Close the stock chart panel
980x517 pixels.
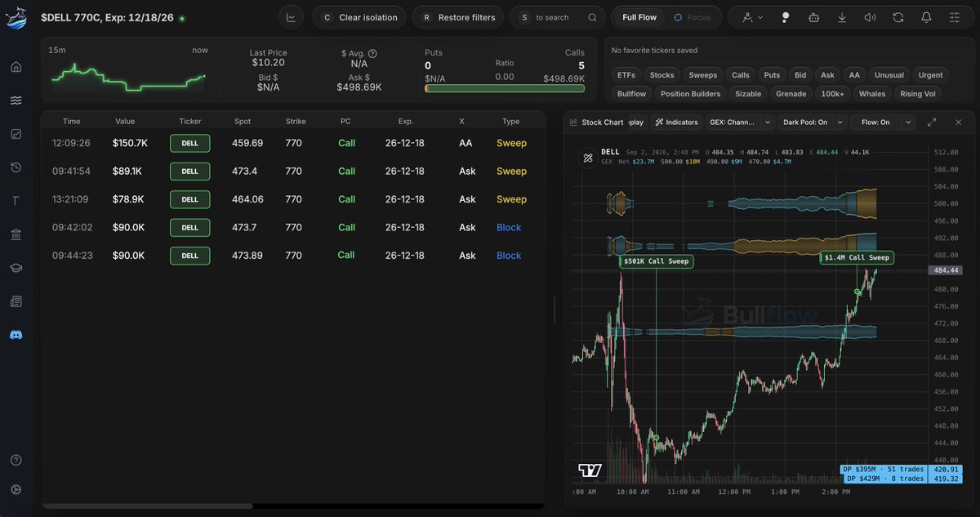coord(959,122)
